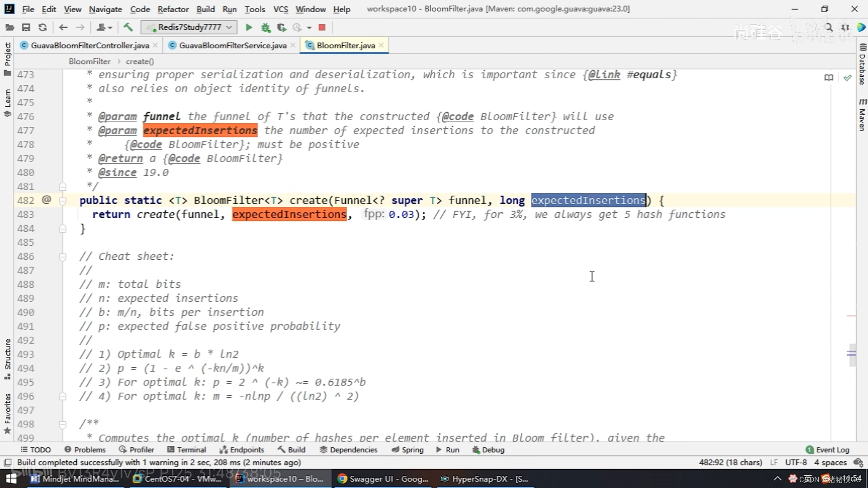The width and height of the screenshot is (868, 488).
Task: Open the Endpoints tool window
Action: point(242,450)
